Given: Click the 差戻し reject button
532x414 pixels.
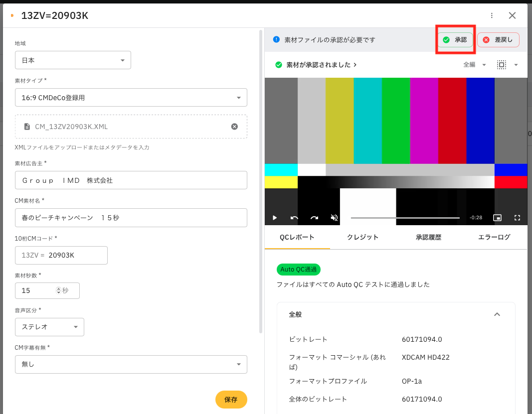Looking at the screenshot, I should [x=498, y=40].
